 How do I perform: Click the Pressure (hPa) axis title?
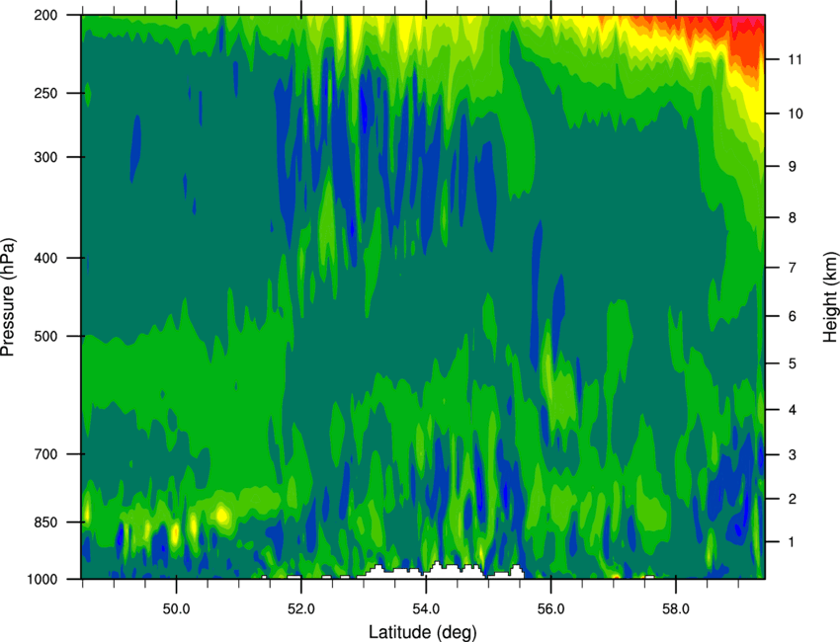coord(8,297)
